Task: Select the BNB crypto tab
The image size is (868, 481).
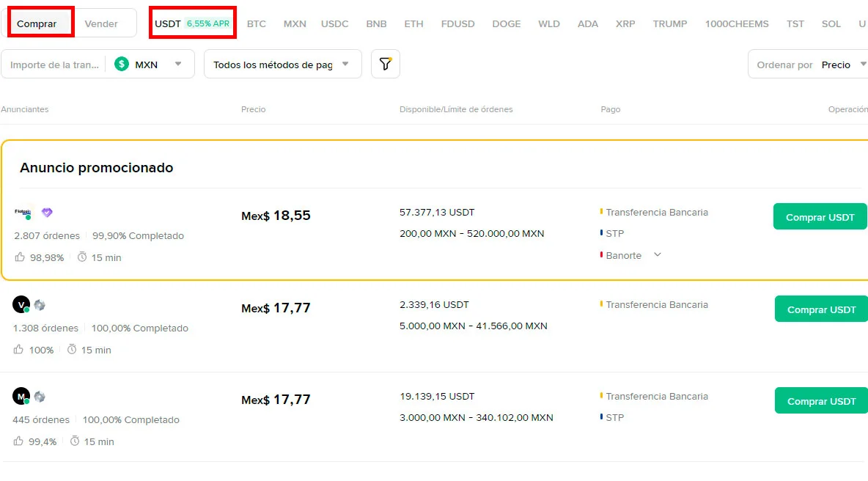Action: 376,23
